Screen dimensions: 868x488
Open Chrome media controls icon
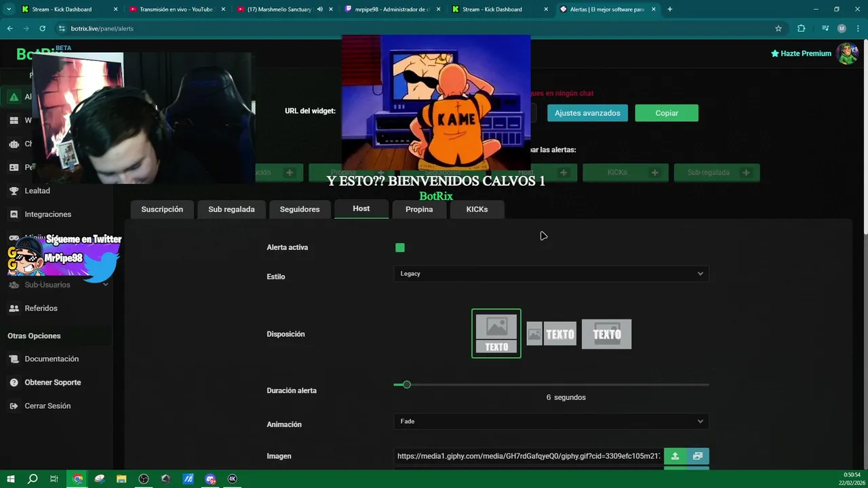pos(825,28)
